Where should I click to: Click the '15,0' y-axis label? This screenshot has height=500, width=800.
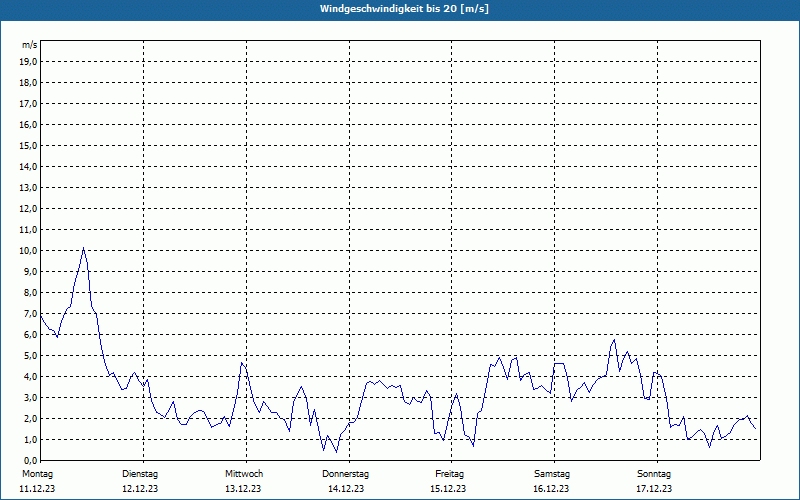29,145
